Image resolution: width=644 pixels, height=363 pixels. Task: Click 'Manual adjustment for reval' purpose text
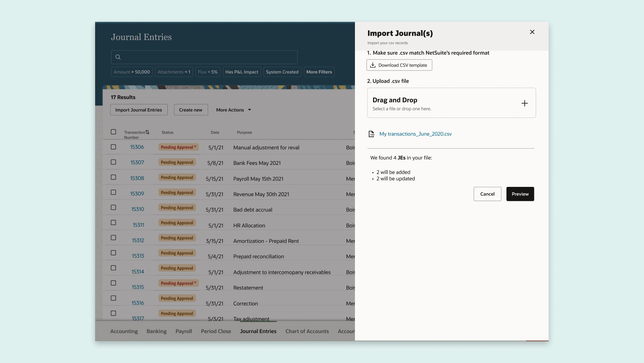266,148
